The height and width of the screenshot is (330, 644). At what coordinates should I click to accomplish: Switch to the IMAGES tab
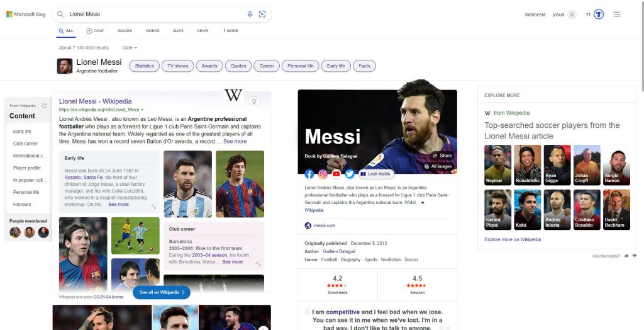(125, 31)
